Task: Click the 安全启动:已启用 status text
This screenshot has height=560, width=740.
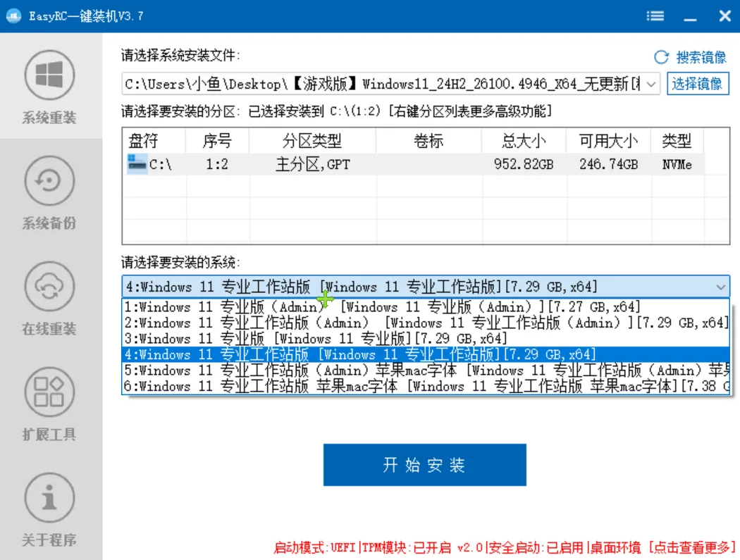Action: [x=536, y=547]
